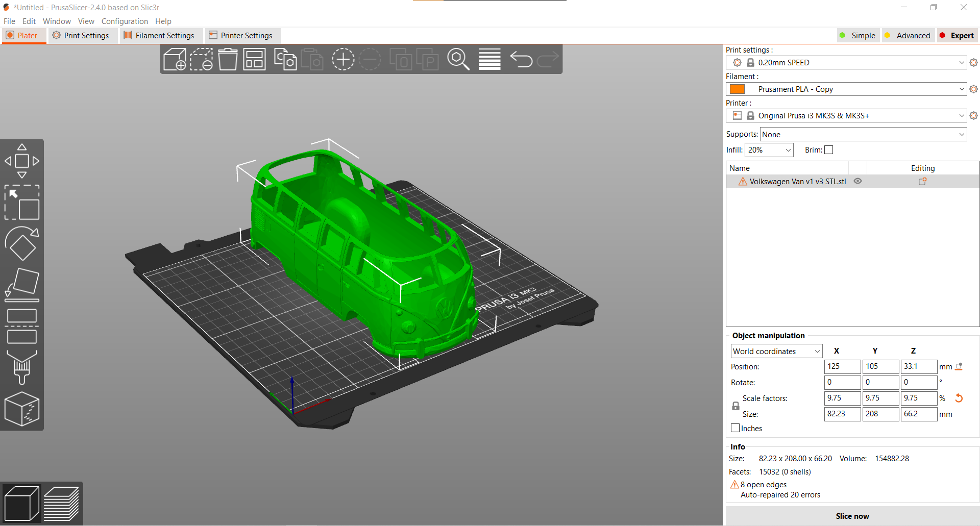This screenshot has width=980, height=526.
Task: Open the Window menu
Action: pos(57,21)
